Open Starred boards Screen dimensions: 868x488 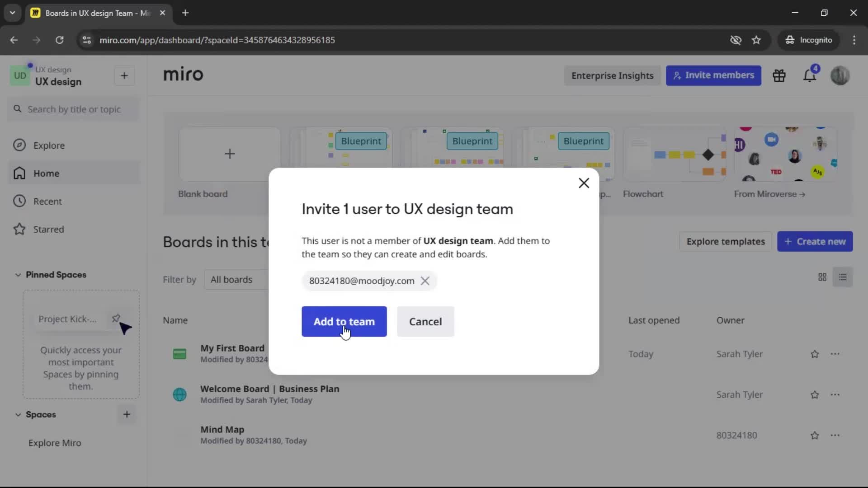74,229
